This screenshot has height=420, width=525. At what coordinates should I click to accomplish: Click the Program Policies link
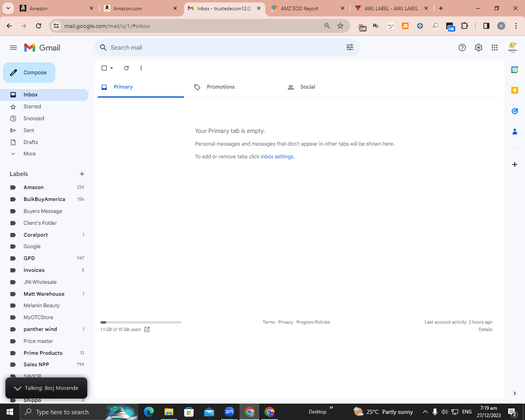click(313, 322)
